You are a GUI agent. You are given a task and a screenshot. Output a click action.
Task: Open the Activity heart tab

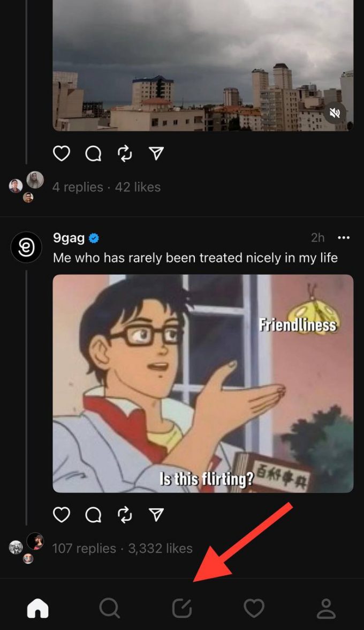(x=254, y=608)
